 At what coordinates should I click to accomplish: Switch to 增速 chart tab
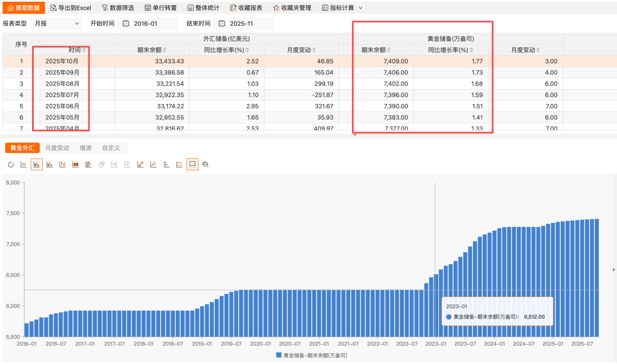[x=85, y=148]
